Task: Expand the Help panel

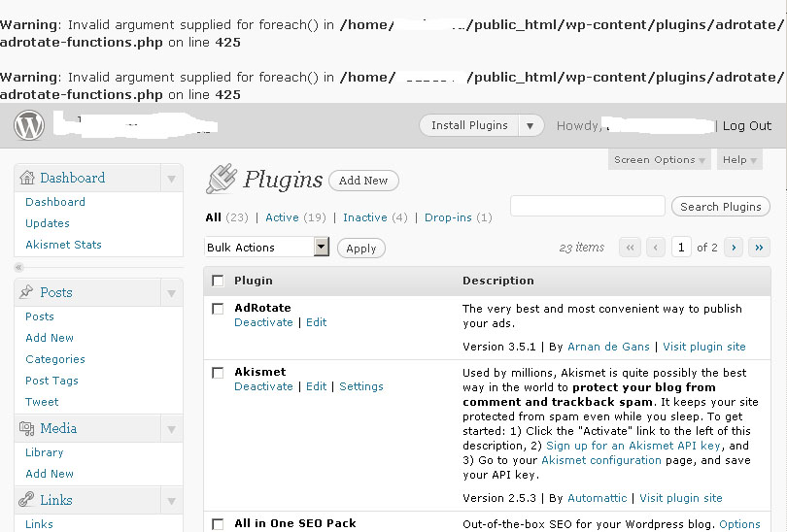Action: pyautogui.click(x=739, y=159)
